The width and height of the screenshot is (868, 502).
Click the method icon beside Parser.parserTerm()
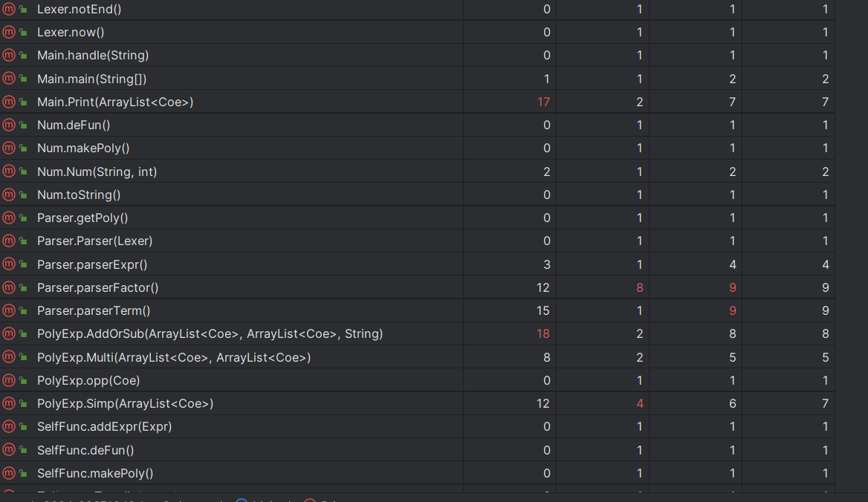click(x=9, y=311)
